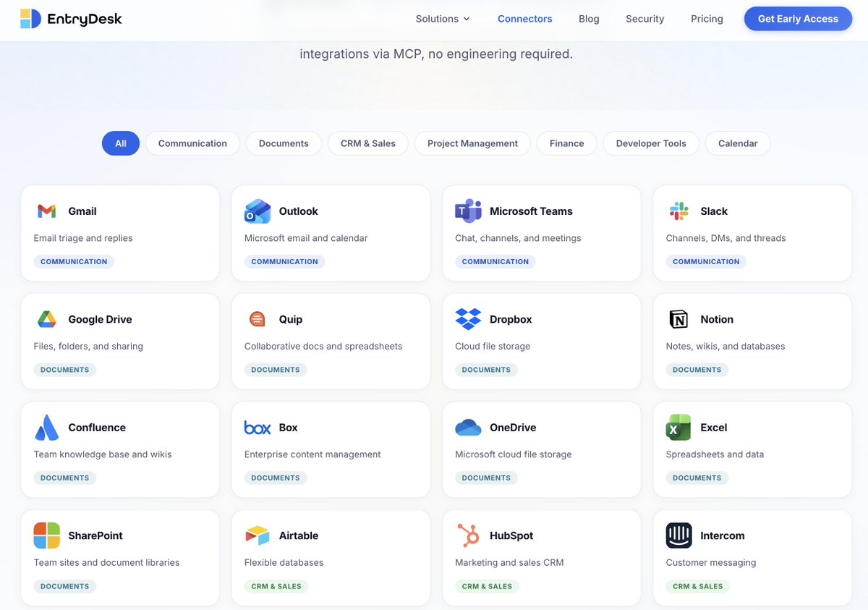Click "Email triage and replies" description

[83, 238]
